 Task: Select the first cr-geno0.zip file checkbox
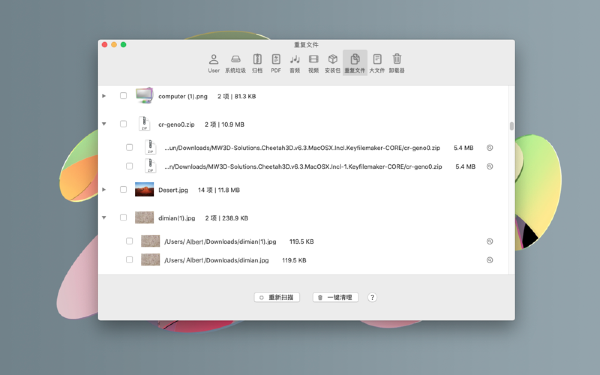[x=129, y=147]
